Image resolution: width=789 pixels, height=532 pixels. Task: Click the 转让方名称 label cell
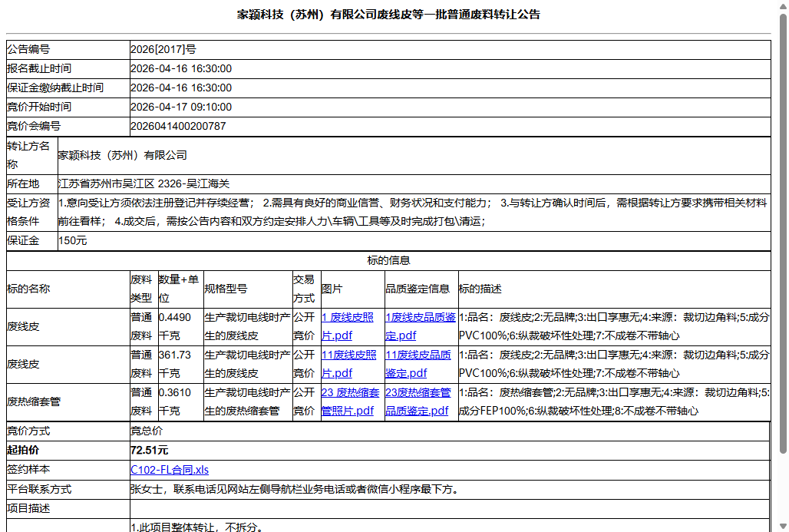pyautogui.click(x=31, y=155)
